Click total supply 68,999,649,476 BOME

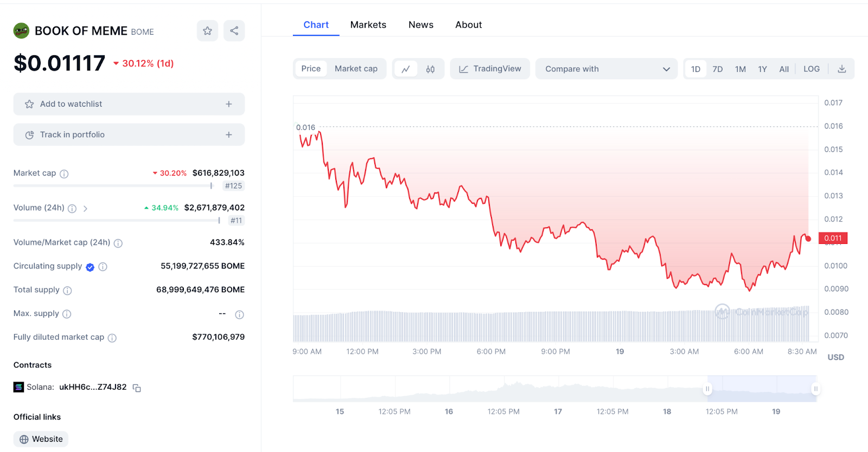[x=200, y=290]
